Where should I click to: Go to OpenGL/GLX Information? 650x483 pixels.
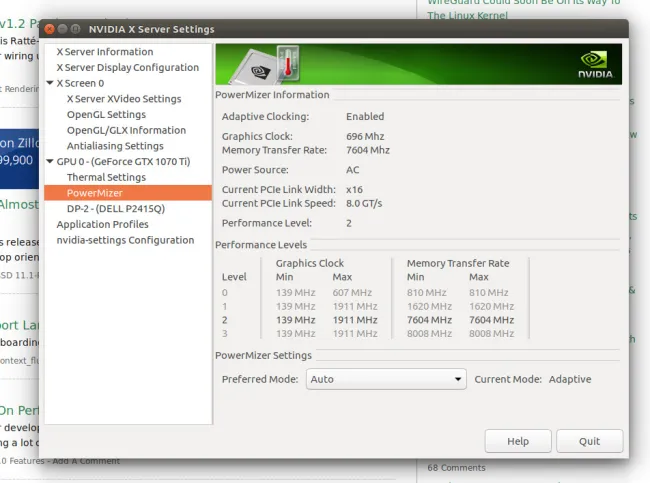pos(126,130)
